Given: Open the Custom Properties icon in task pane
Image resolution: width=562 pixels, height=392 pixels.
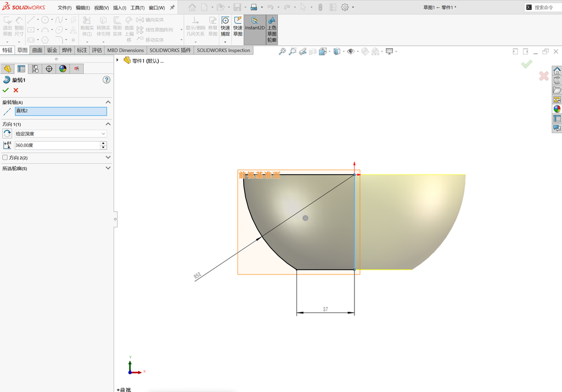Looking at the screenshot, I should click(x=557, y=119).
